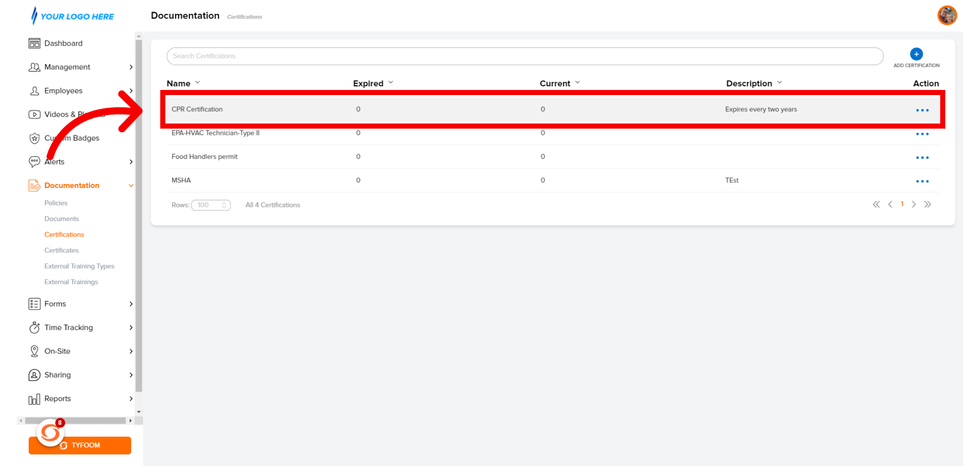Screen dimensions: 980x466
Task: Select the Reports bar chart icon
Action: click(x=34, y=399)
